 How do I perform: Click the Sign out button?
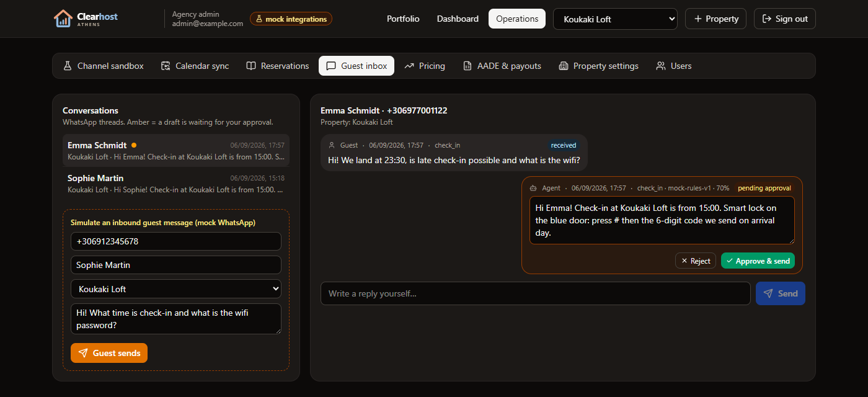pyautogui.click(x=785, y=19)
